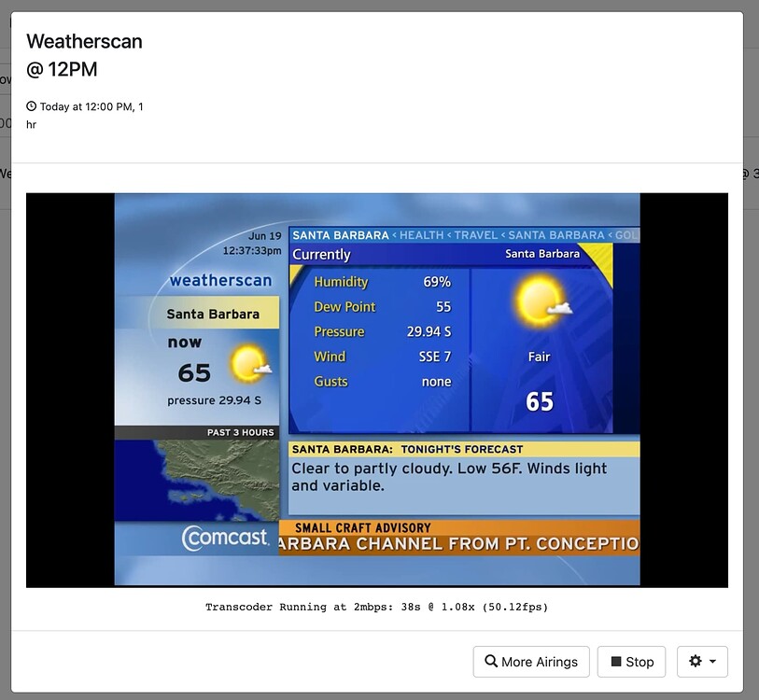Expand the caret on the gear dropdown button
The height and width of the screenshot is (700, 759).
point(710,662)
